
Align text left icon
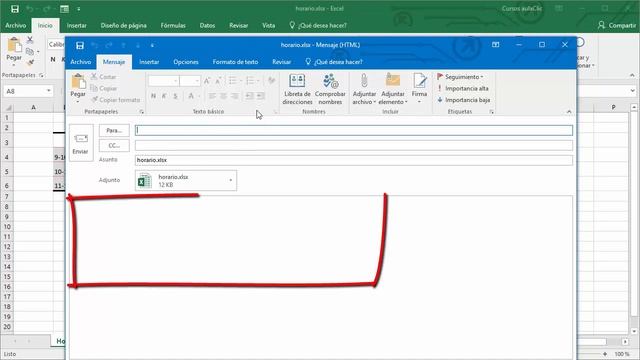[x=212, y=96]
